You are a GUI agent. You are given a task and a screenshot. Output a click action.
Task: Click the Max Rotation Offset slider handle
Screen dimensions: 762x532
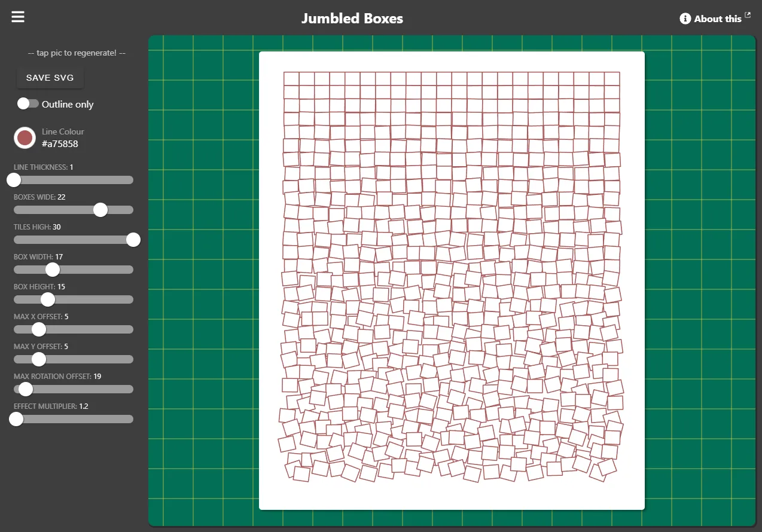(x=26, y=389)
